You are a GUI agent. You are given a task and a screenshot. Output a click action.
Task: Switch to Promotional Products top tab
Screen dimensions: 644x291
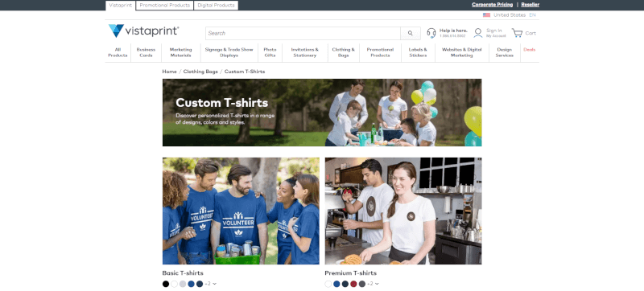pos(165,6)
